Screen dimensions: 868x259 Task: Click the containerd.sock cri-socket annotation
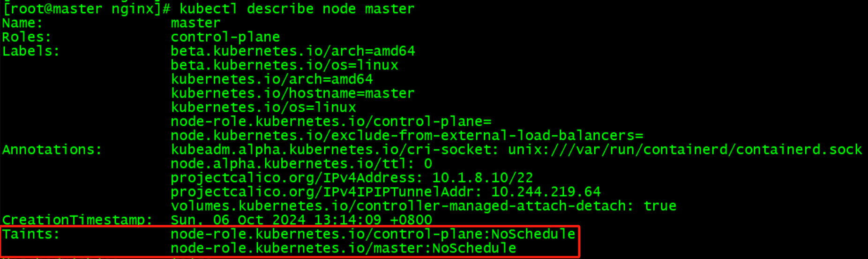516,150
